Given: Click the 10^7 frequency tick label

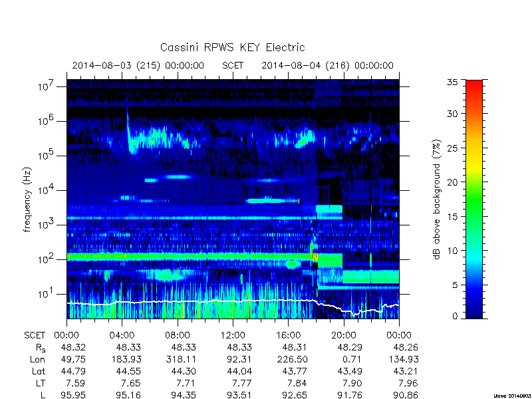Looking at the screenshot, I should pos(47,86).
